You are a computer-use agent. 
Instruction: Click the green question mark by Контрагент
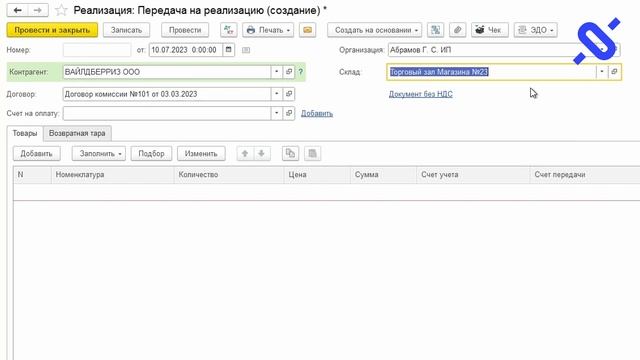(x=301, y=72)
